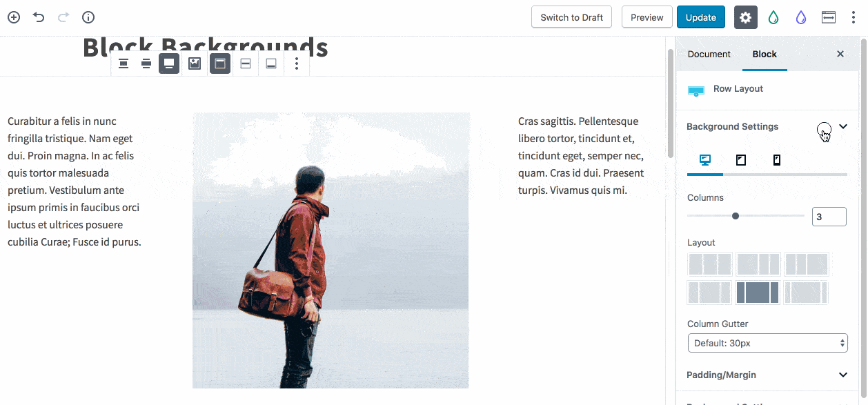
Task: Switch to the Document tab
Action: coord(709,54)
